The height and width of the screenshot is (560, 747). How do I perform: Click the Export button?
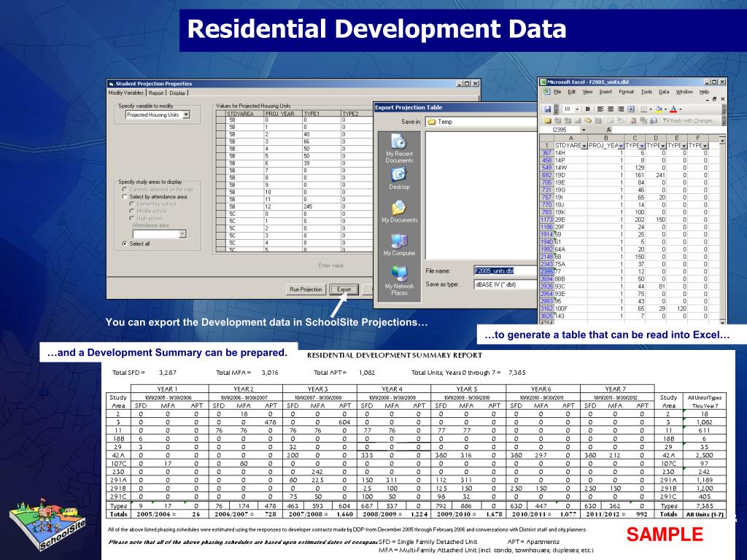click(x=344, y=289)
